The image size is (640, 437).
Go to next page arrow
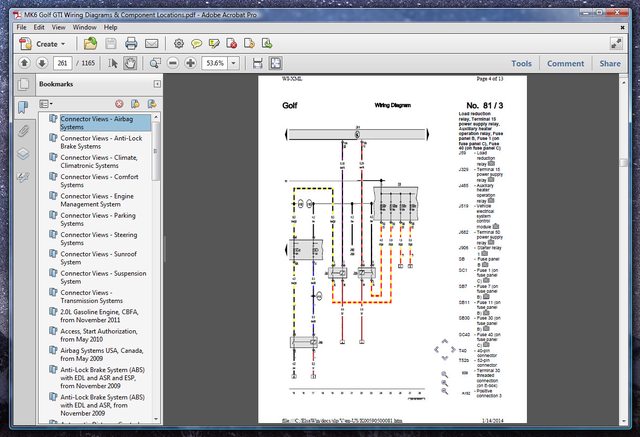[x=43, y=63]
